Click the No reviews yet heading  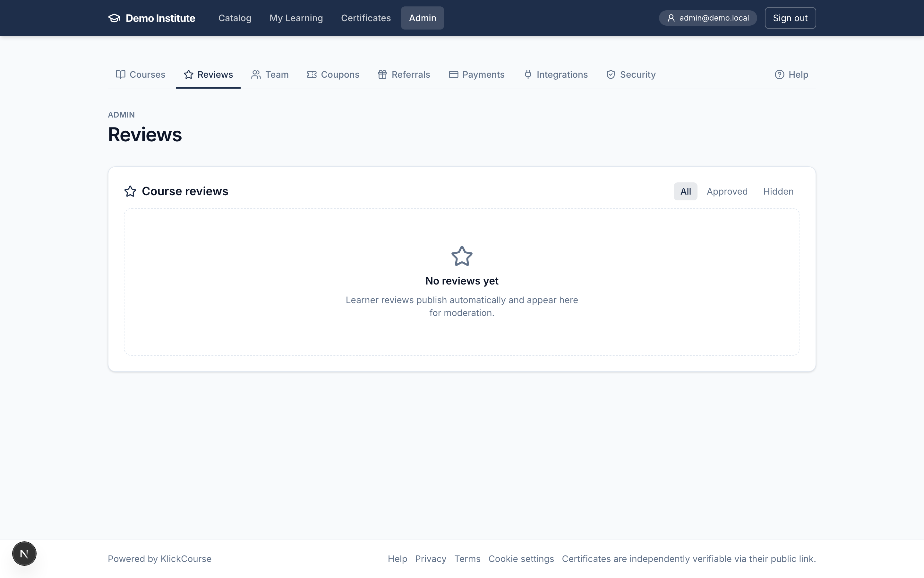(462, 281)
